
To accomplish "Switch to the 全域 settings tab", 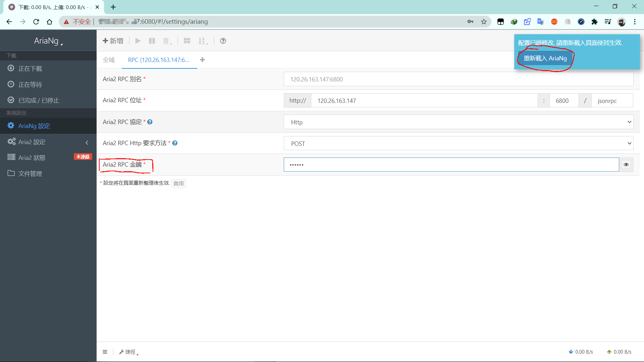I will (109, 60).
